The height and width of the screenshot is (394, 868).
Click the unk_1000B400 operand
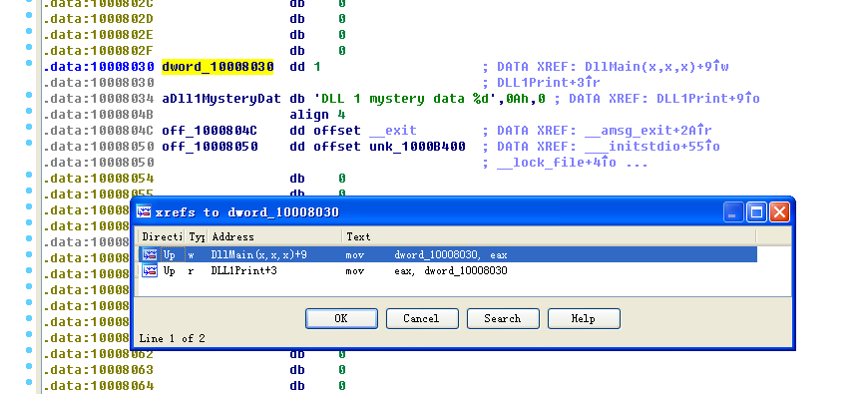pos(417,147)
